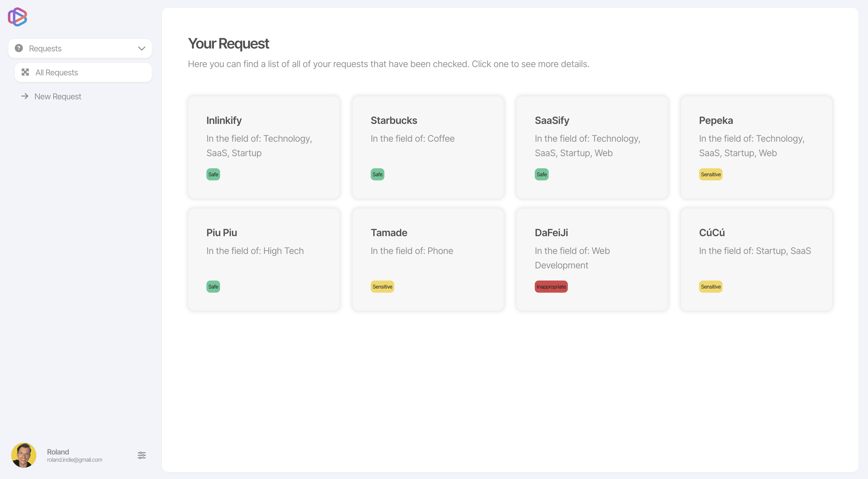Click the All Requests grid icon
868x479 pixels.
click(x=25, y=72)
